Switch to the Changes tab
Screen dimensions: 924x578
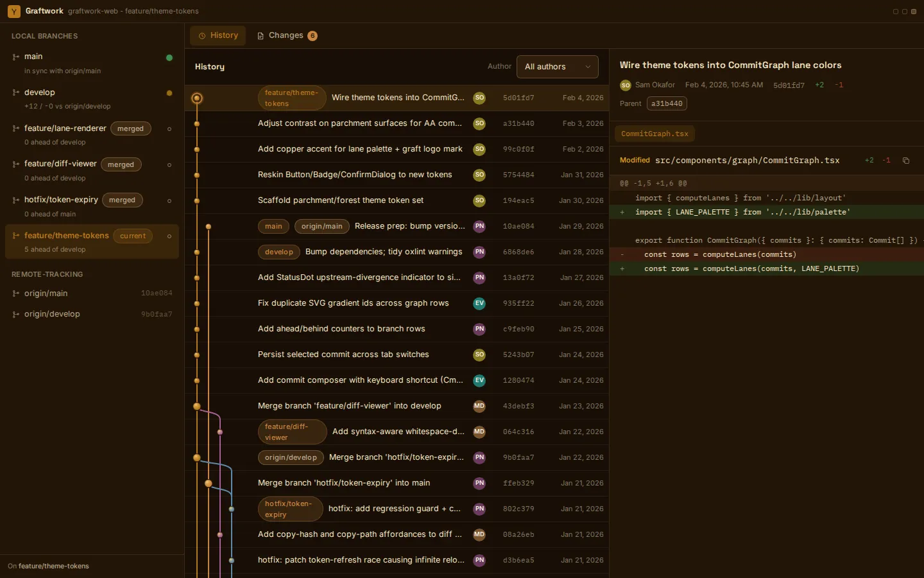[287, 35]
